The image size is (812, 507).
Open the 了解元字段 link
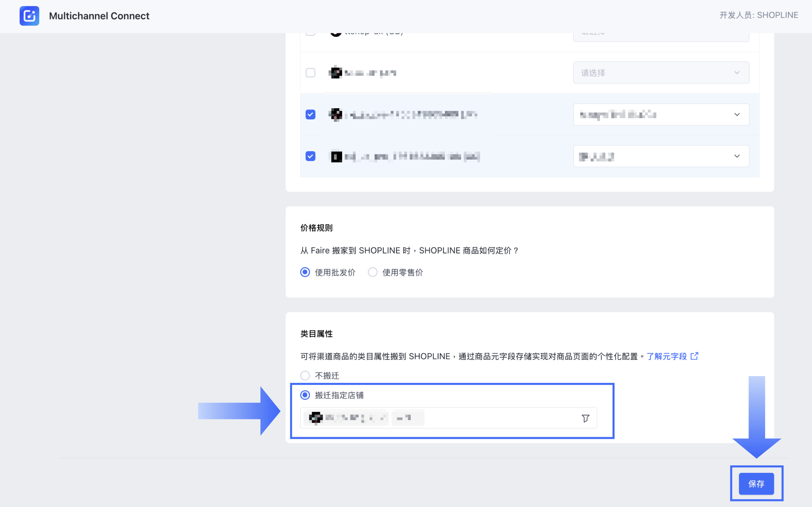[x=666, y=356]
